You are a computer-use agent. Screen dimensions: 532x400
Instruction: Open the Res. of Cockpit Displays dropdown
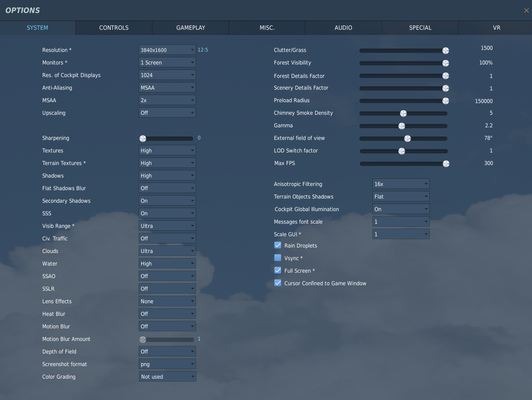pyautogui.click(x=167, y=75)
